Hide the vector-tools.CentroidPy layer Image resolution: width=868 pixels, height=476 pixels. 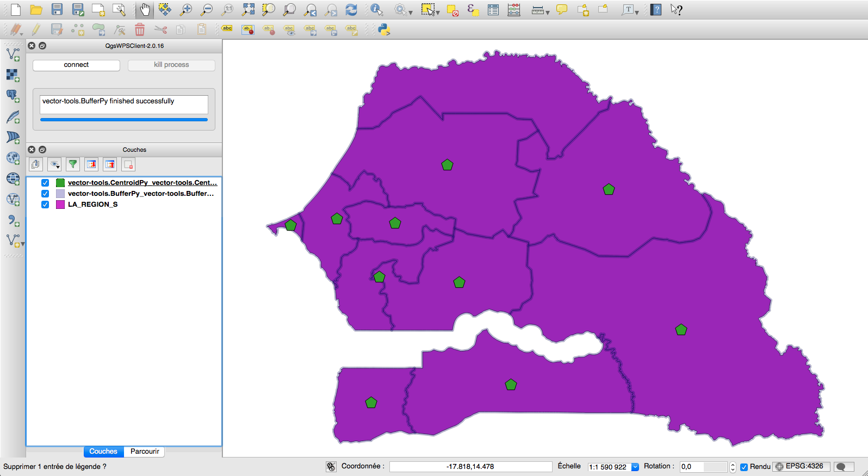(x=45, y=183)
